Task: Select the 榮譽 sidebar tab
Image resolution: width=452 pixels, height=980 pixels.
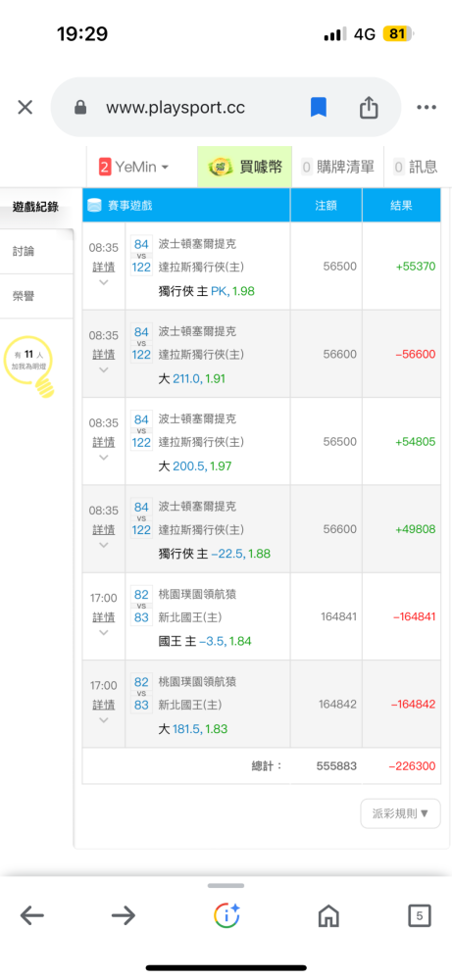Action: [x=36, y=296]
